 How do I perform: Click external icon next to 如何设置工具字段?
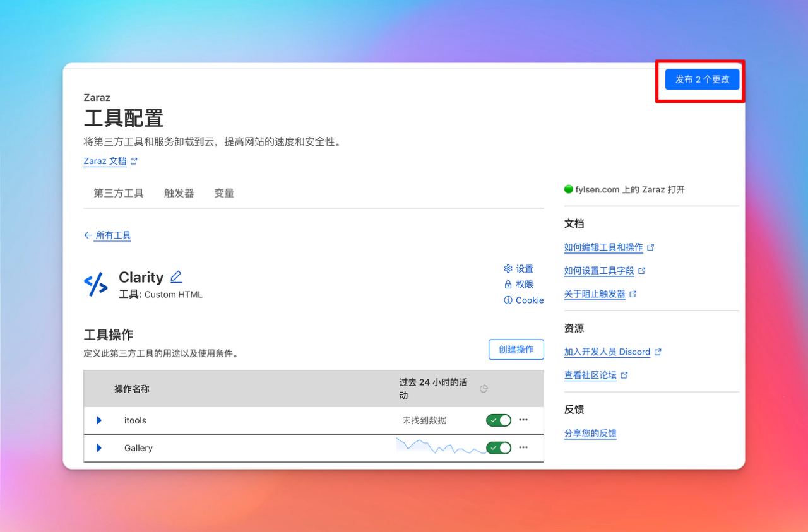[x=642, y=271]
